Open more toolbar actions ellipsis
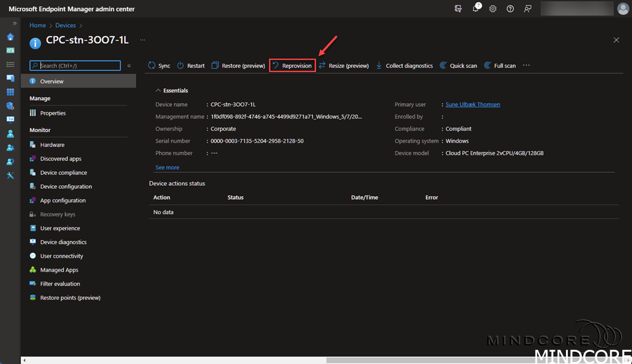The width and height of the screenshot is (632, 364). (x=526, y=65)
